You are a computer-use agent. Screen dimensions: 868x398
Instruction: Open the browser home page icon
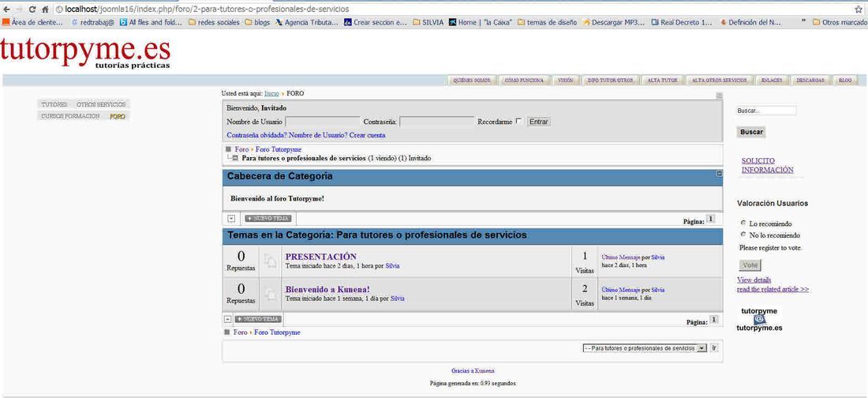coord(46,9)
